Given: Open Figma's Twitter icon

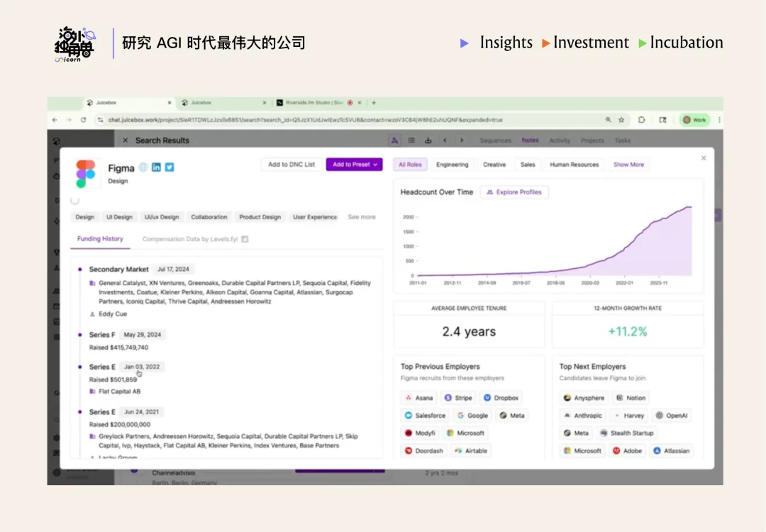Looking at the screenshot, I should (x=169, y=167).
